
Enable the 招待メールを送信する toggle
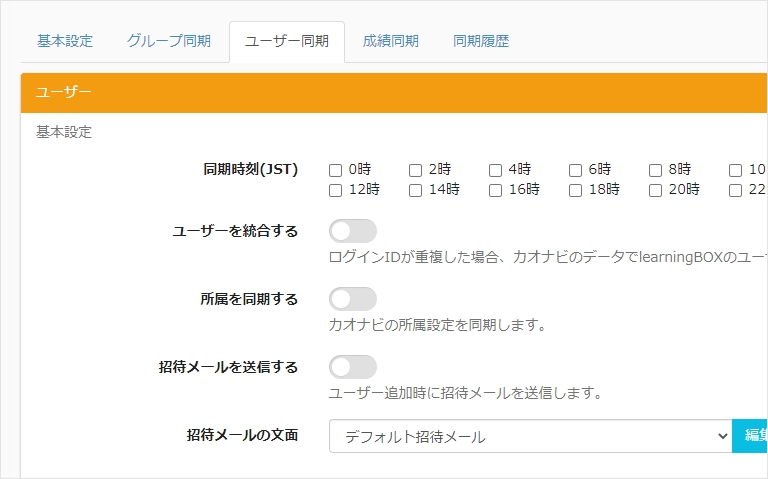[353, 367]
